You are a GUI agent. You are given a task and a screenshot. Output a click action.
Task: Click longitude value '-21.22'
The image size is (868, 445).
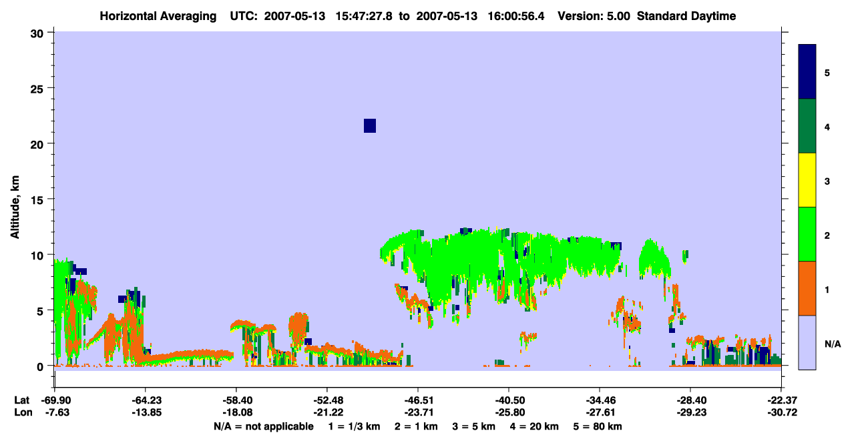coord(327,413)
